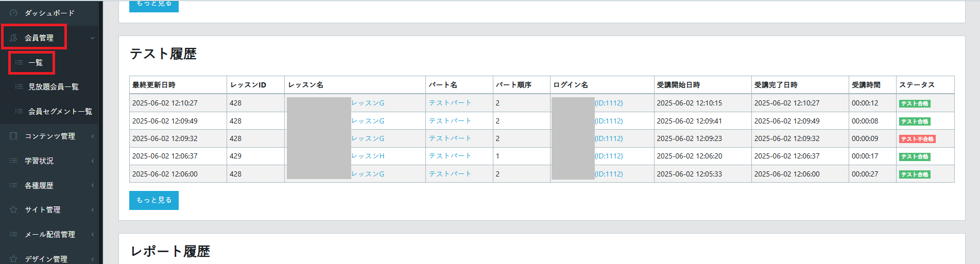Open テストパート link in the first row
Image resolution: width=980 pixels, height=264 pixels.
point(450,103)
